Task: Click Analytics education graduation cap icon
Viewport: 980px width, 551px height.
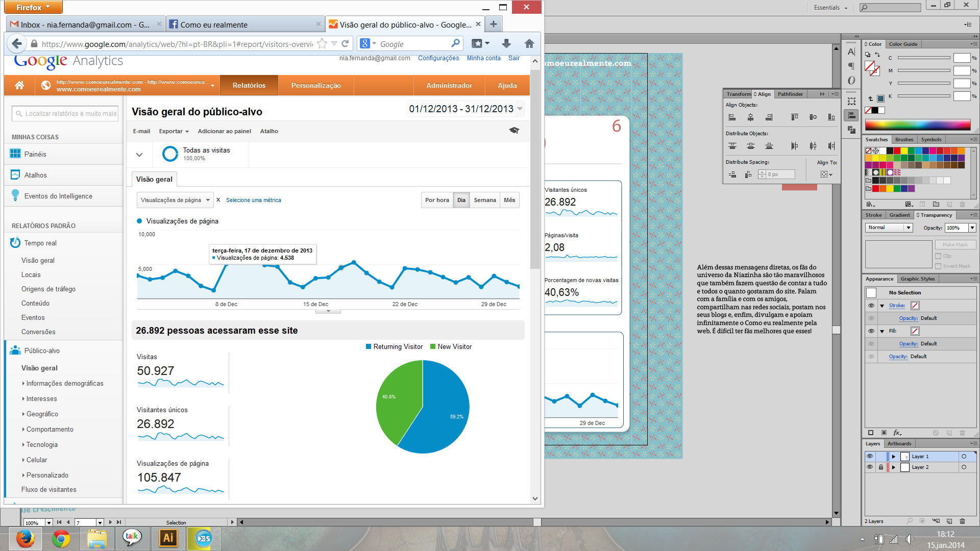Action: coord(514,131)
